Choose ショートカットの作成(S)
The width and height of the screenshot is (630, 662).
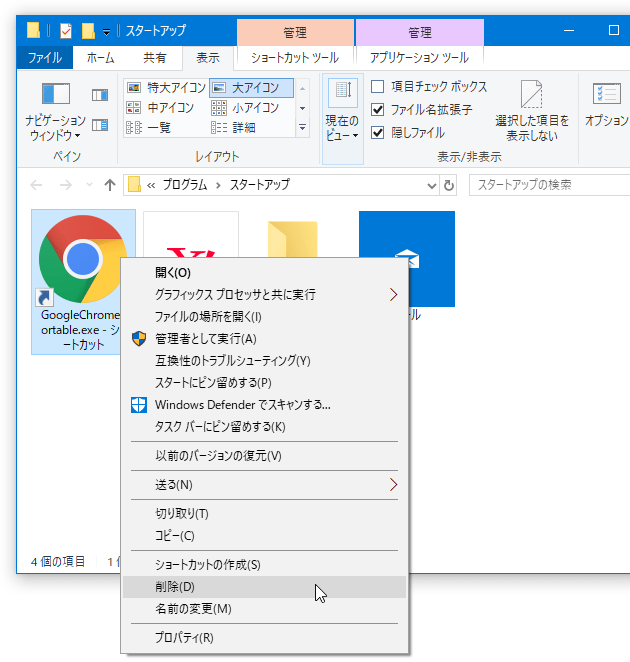pyautogui.click(x=265, y=565)
